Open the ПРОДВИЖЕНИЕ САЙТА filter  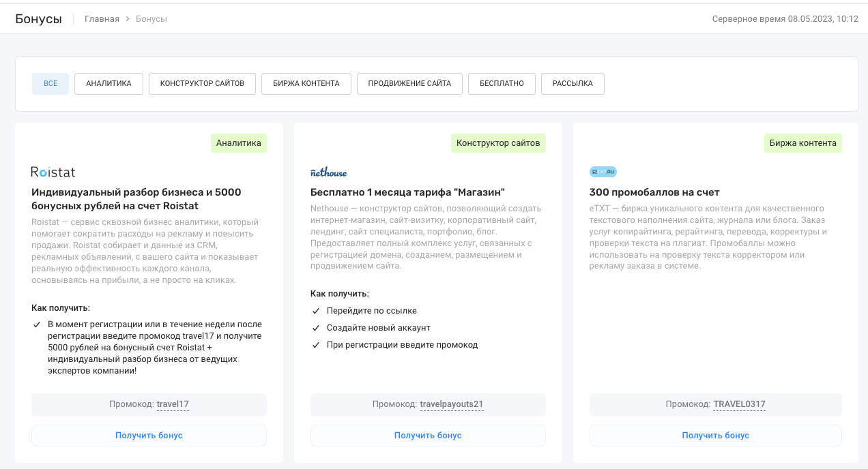click(x=409, y=84)
